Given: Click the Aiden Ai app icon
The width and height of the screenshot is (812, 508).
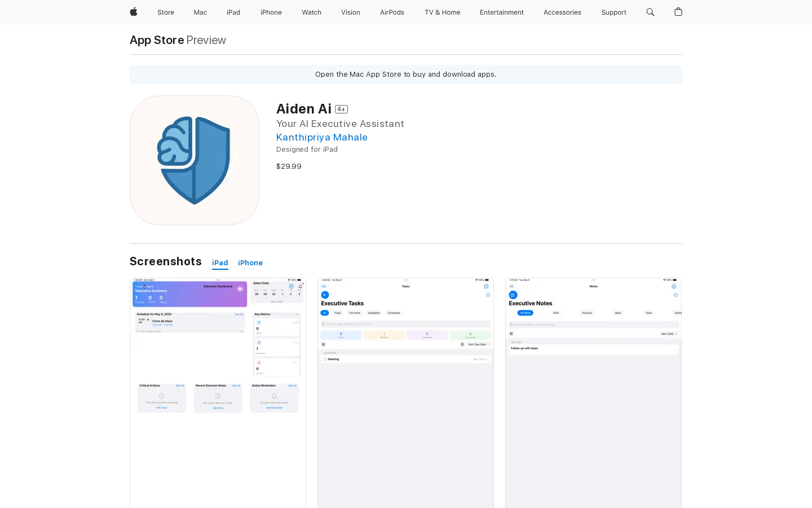Looking at the screenshot, I should 195,160.
